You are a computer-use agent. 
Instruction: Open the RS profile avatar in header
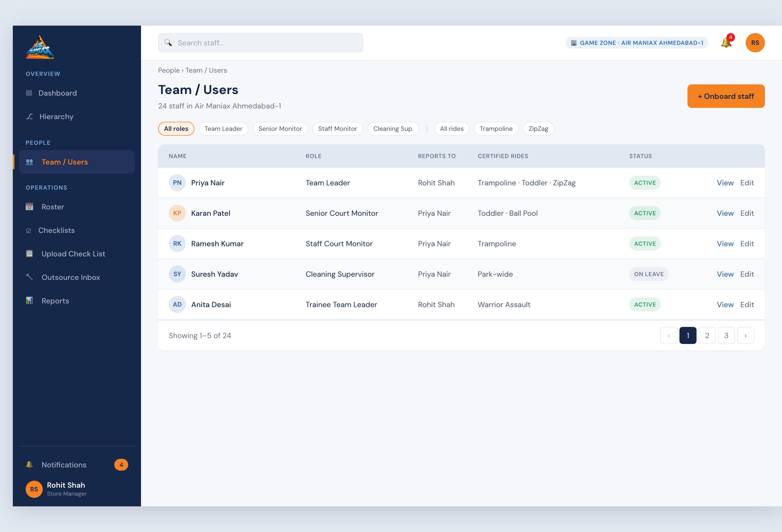tap(755, 43)
